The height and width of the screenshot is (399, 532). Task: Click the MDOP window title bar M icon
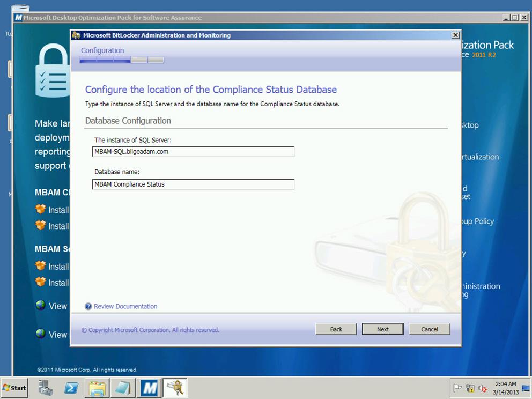tap(18, 18)
